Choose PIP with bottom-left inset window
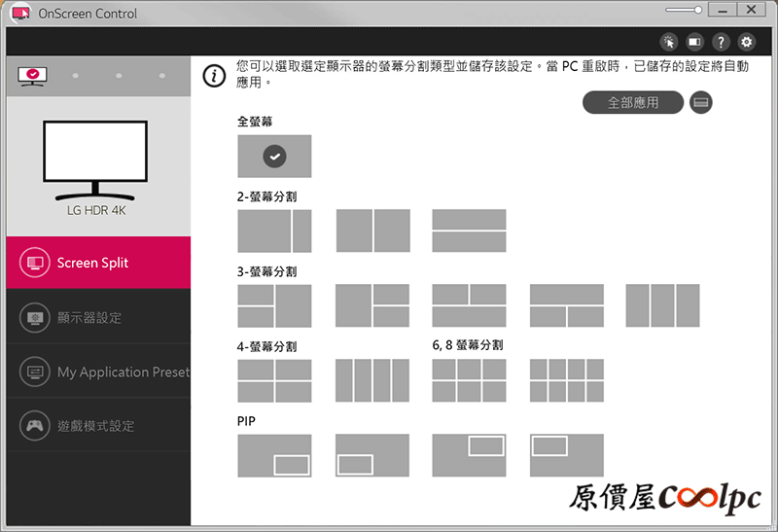 tap(372, 455)
